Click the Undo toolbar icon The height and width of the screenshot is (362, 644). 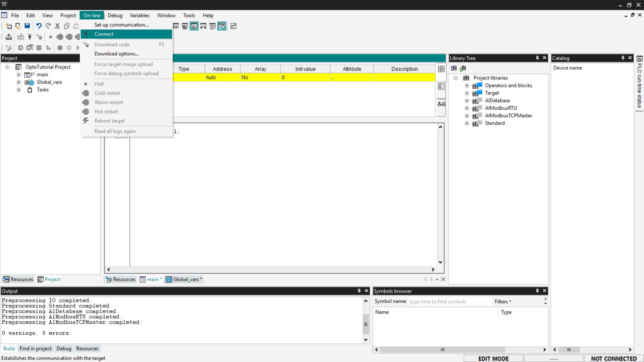pyautogui.click(x=39, y=26)
